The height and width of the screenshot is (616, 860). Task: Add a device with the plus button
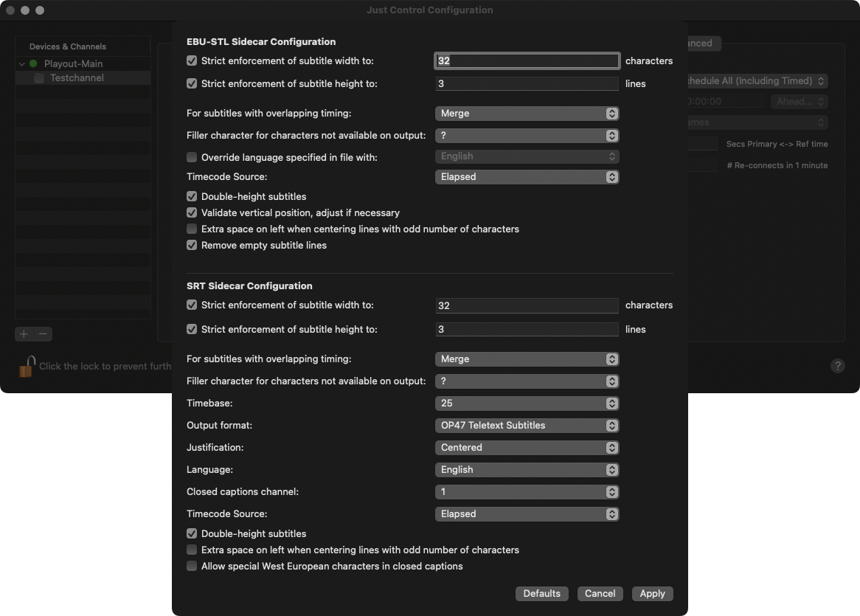(x=24, y=333)
